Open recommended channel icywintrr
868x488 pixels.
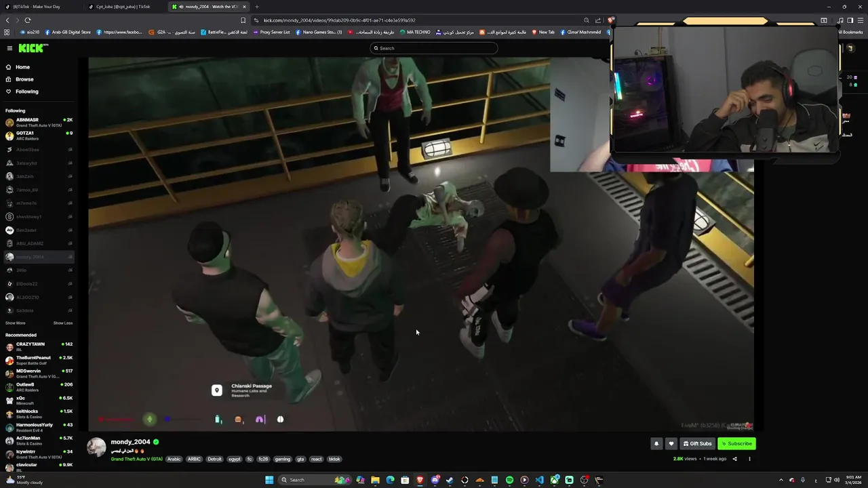coord(39,453)
